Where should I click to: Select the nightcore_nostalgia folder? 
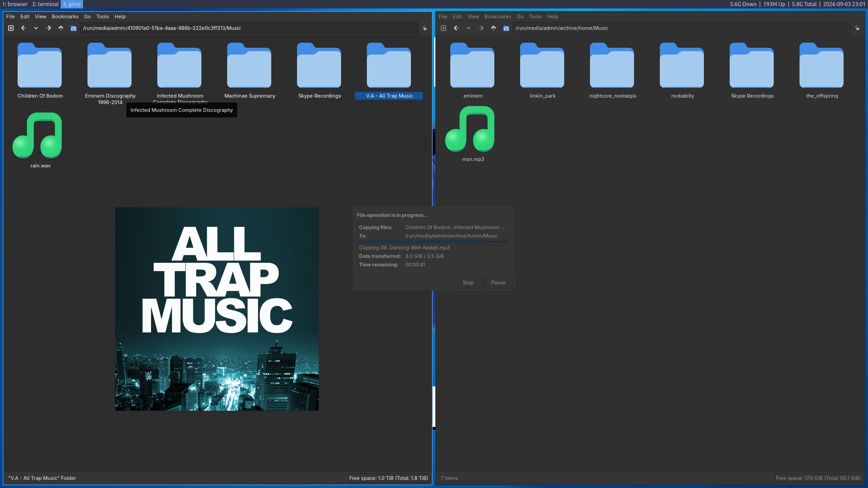point(612,70)
